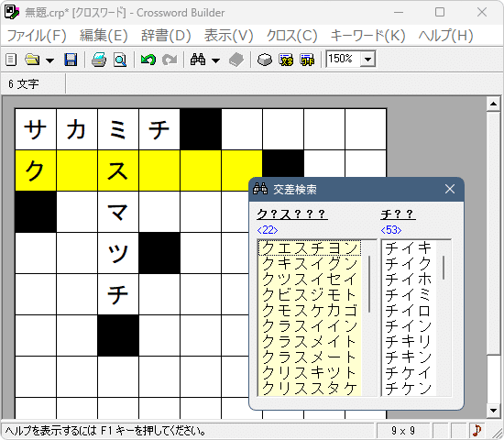504x440 pixels.
Task: Open the ヘルプ(H) menu
Action: coord(445,36)
